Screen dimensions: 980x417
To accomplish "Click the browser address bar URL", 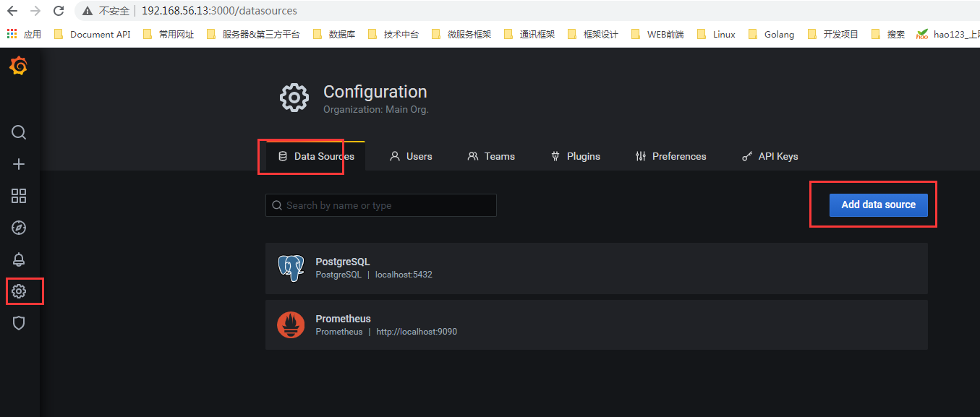I will coord(219,11).
